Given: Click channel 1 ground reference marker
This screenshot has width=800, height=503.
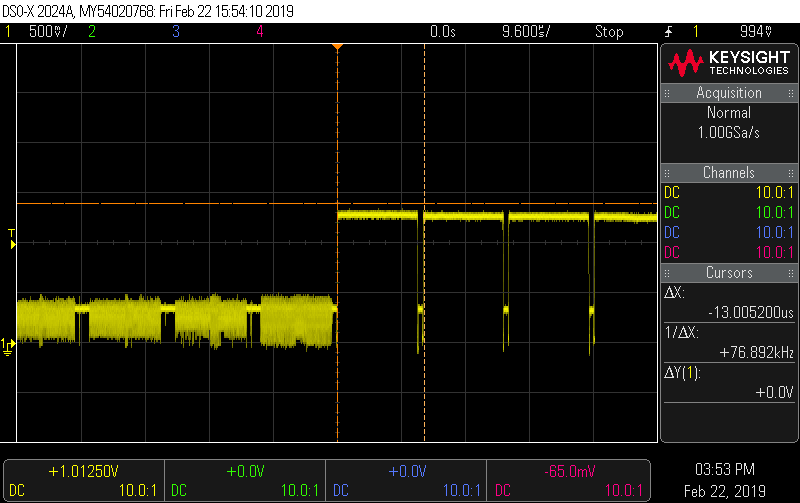Looking at the screenshot, I should click(8, 346).
